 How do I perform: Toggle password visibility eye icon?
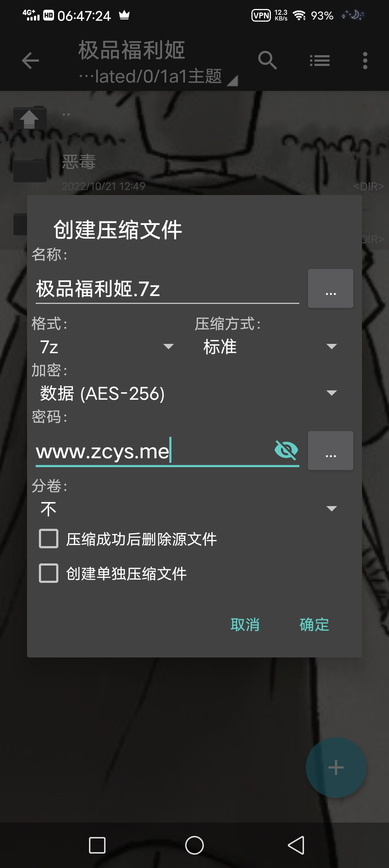point(286,450)
